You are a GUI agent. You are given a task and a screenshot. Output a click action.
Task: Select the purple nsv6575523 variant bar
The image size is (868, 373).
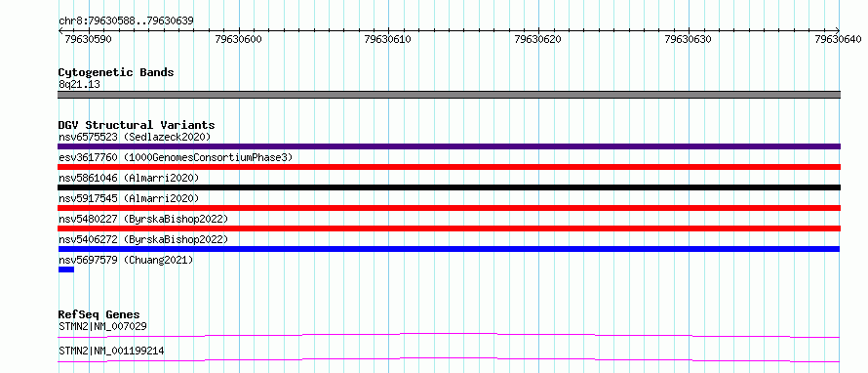449,146
